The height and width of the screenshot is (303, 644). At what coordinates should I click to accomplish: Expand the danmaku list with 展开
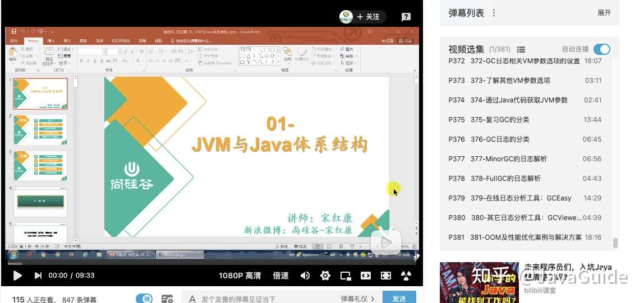coord(604,13)
